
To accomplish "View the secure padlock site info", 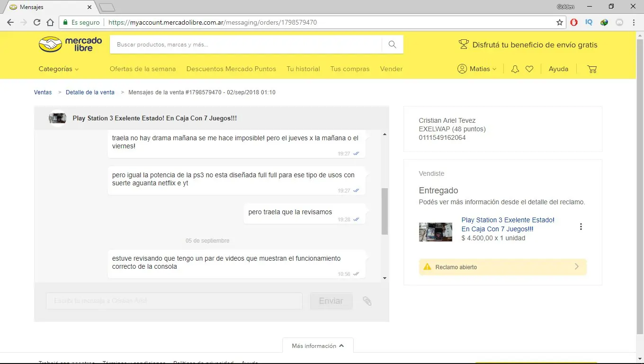I will 66,22.
